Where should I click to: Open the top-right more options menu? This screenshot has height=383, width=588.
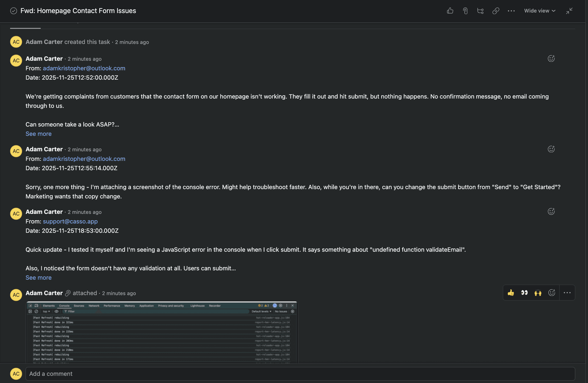click(511, 11)
